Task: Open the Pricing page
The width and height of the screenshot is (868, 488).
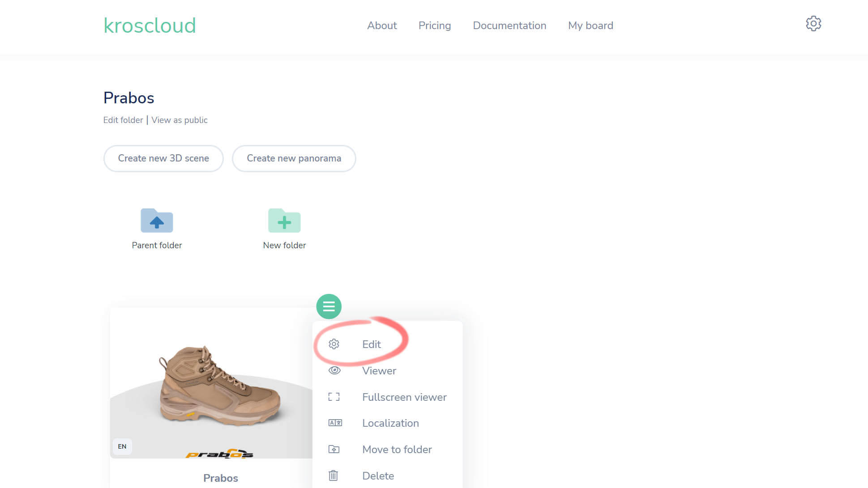Action: 434,25
